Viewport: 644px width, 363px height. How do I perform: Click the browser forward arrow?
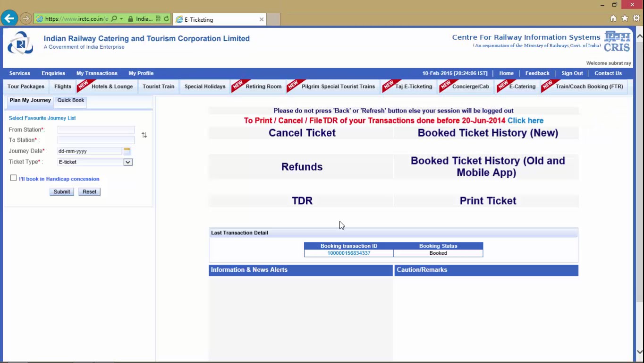[x=25, y=19]
